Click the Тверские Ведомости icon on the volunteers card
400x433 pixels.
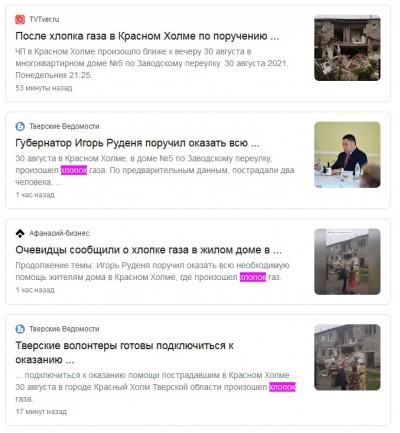(20, 329)
